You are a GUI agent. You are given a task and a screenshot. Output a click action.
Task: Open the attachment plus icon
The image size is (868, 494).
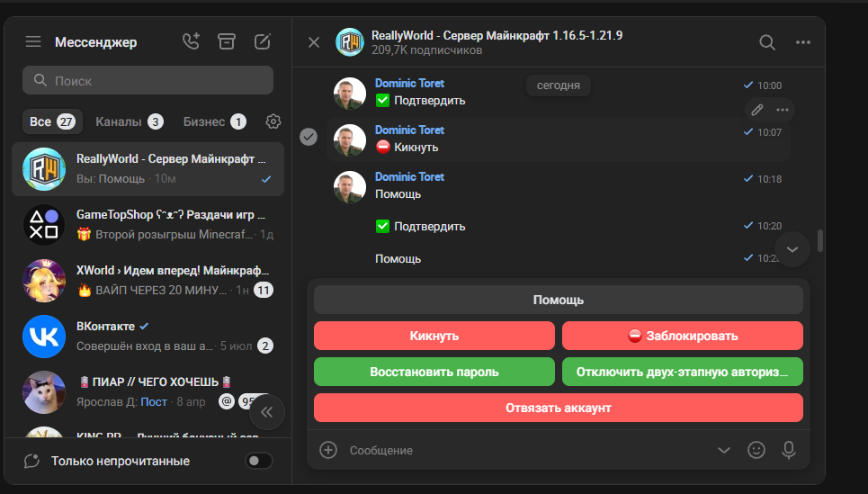click(328, 450)
